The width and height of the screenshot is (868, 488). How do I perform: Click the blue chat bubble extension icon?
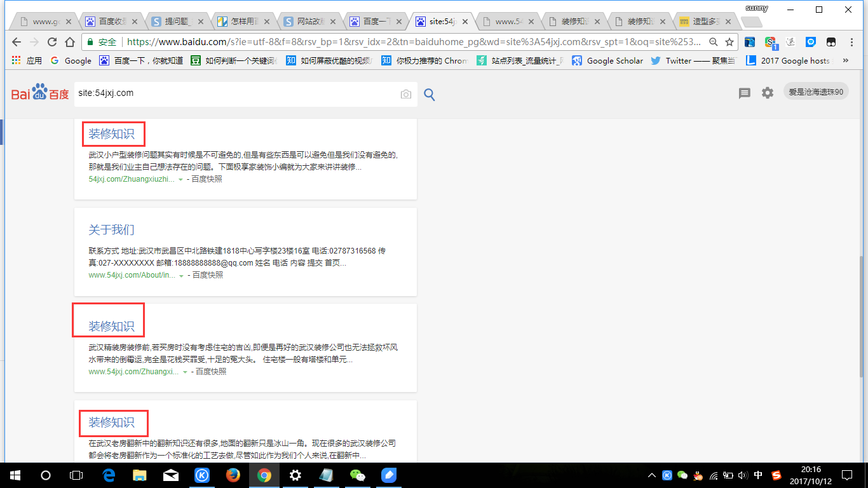tap(811, 42)
